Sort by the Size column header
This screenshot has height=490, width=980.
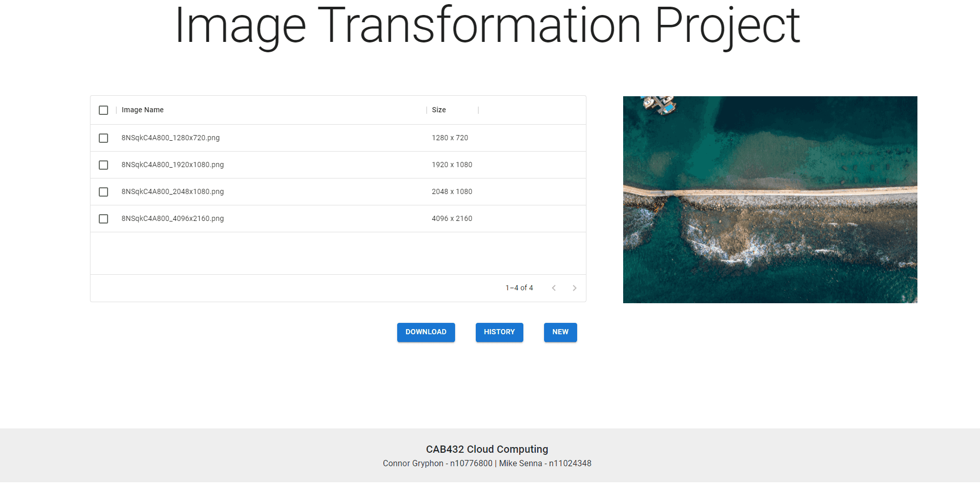[x=439, y=110]
